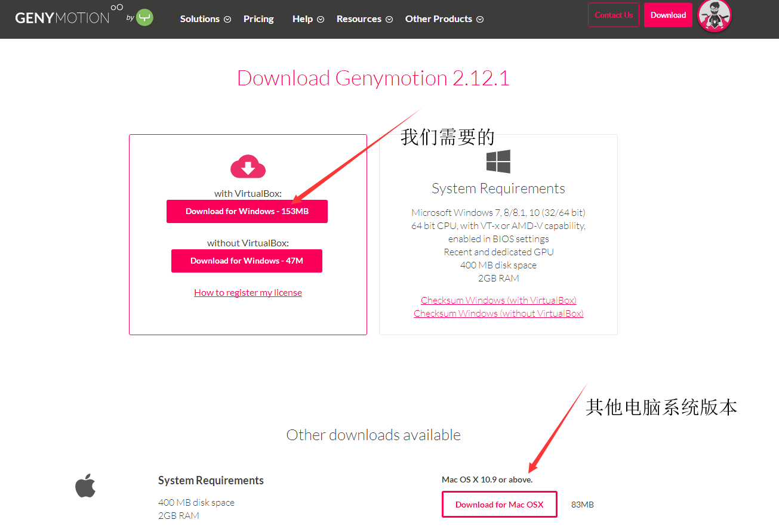Click the Contact Us button

tap(614, 15)
